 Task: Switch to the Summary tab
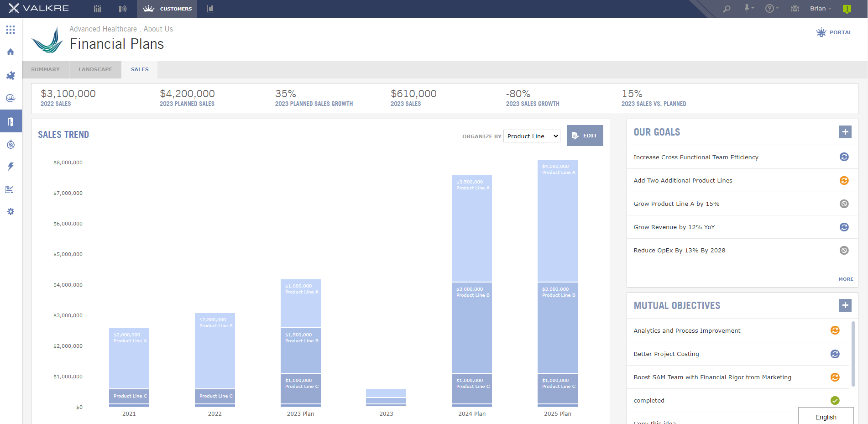pos(45,70)
